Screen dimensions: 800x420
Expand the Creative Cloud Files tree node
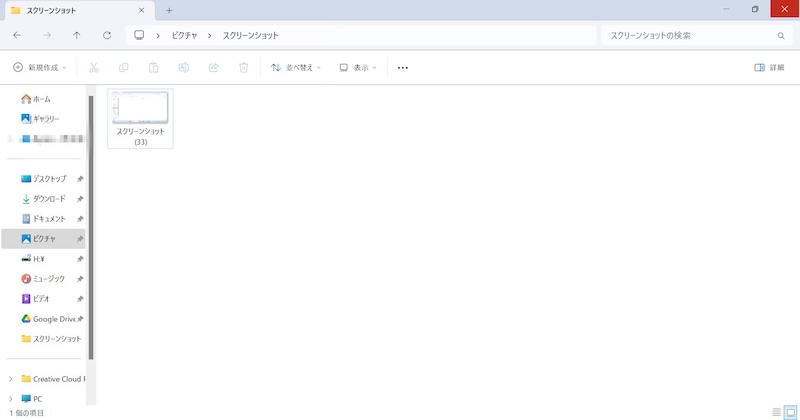[x=11, y=379]
